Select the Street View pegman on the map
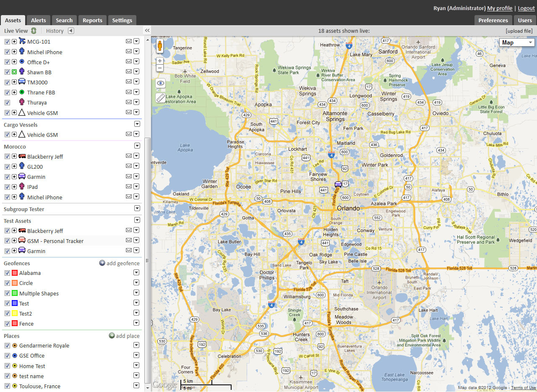The width and height of the screenshot is (537, 392). click(x=160, y=46)
